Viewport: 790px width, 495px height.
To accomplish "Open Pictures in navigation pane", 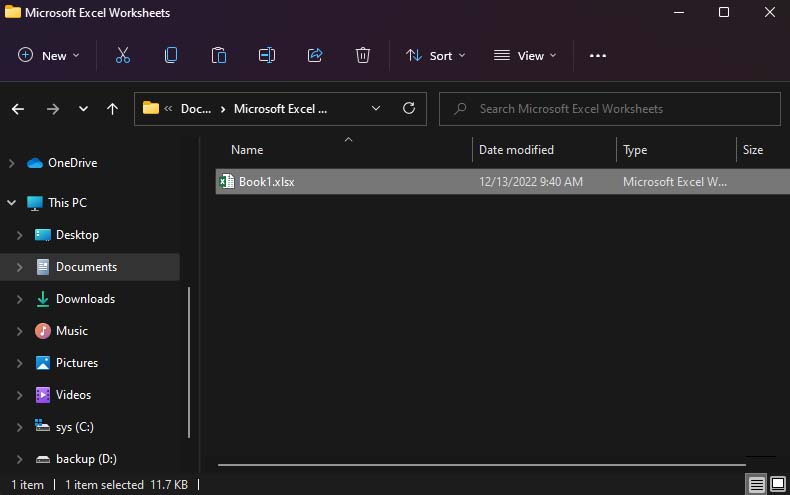I will [77, 363].
